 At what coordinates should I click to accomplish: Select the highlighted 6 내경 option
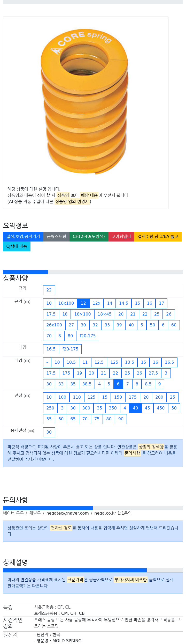[x=118, y=384]
